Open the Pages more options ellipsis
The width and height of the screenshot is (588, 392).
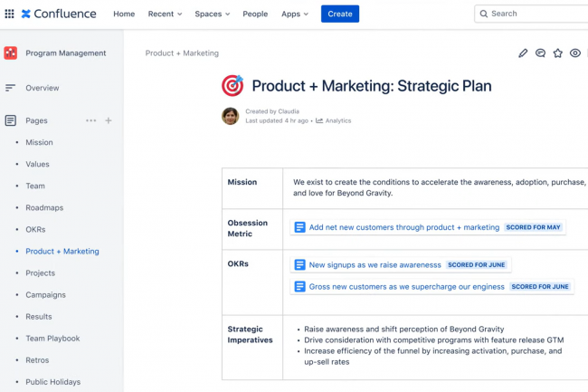coord(90,120)
